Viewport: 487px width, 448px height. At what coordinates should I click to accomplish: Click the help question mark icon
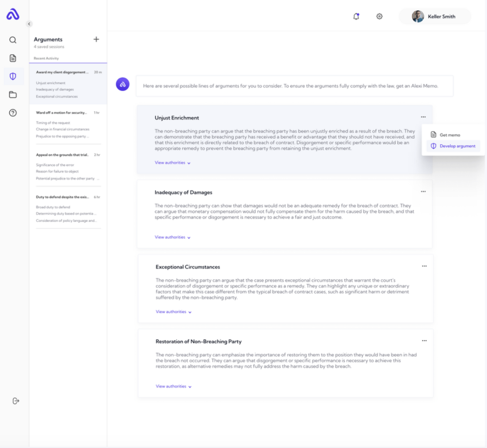(13, 113)
